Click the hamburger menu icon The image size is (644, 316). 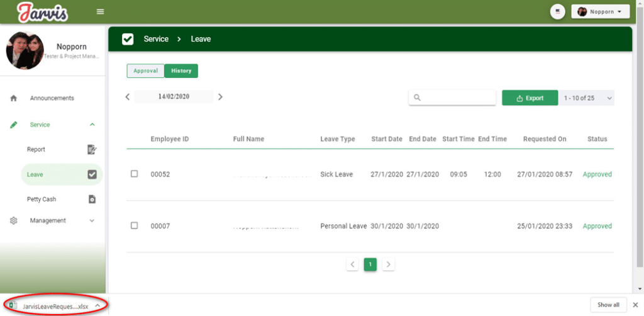coord(100,12)
